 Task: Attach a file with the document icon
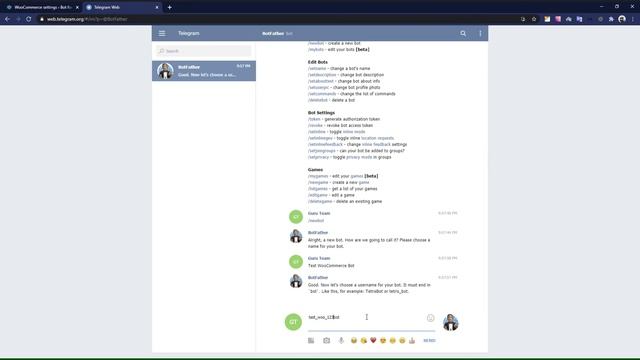tap(311, 340)
